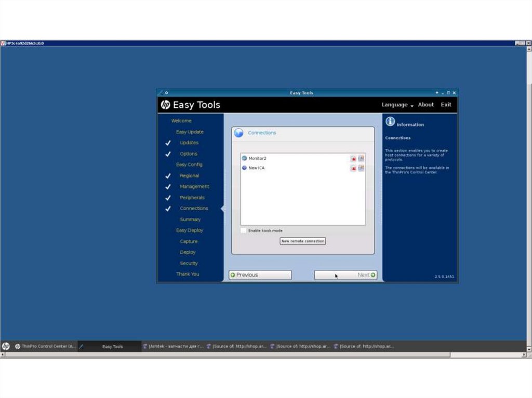Viewport: 532px width, 398px height.
Task: Select the New ICA connection row
Action: [303, 168]
